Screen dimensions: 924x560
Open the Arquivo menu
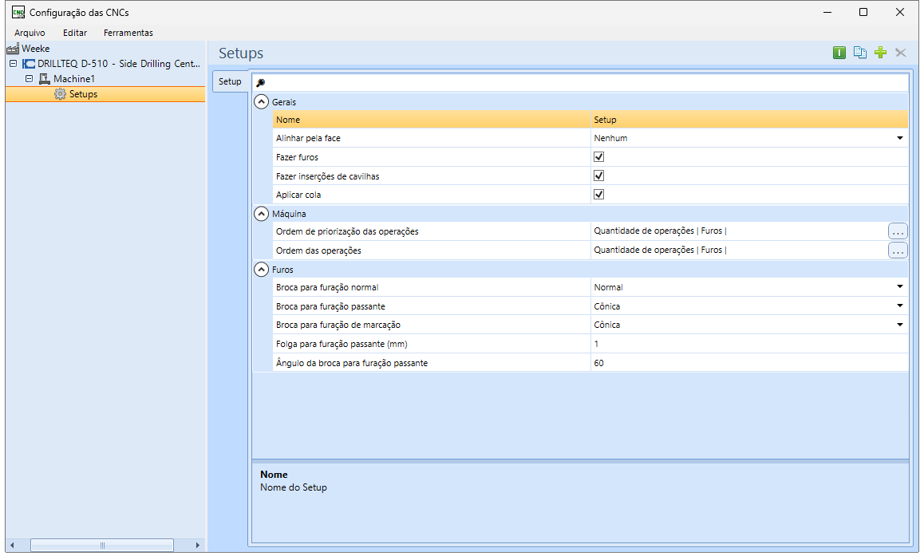pyautogui.click(x=30, y=33)
